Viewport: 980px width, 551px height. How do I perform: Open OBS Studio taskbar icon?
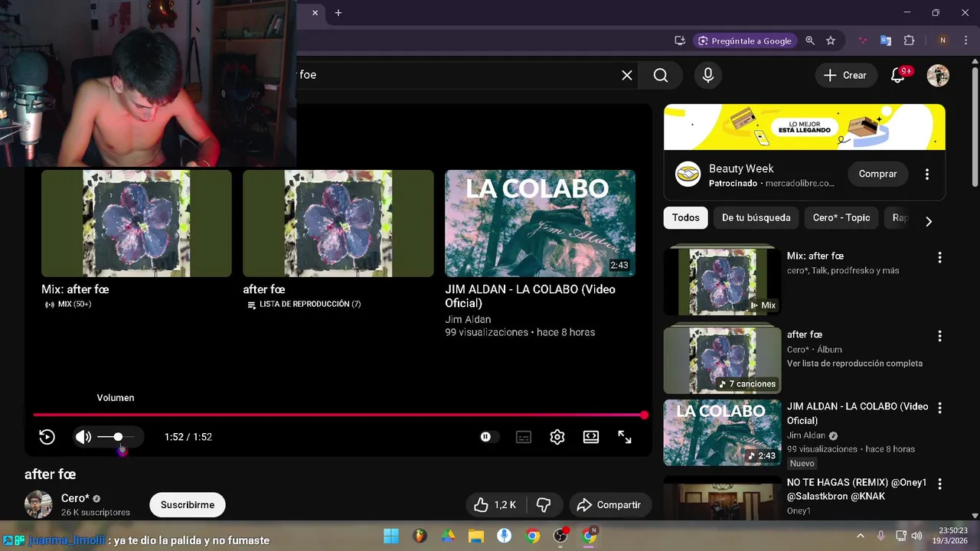560,536
